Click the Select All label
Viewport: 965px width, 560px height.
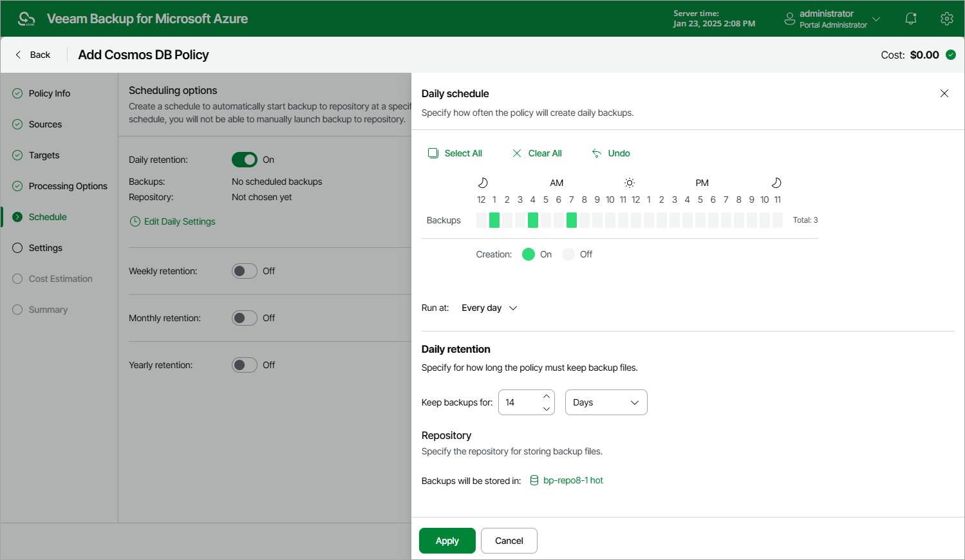pyautogui.click(x=464, y=153)
